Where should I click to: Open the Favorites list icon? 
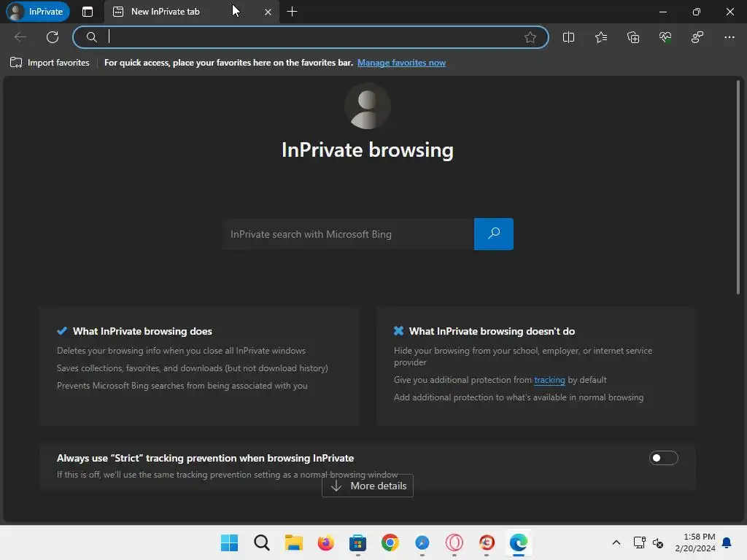[x=601, y=37]
